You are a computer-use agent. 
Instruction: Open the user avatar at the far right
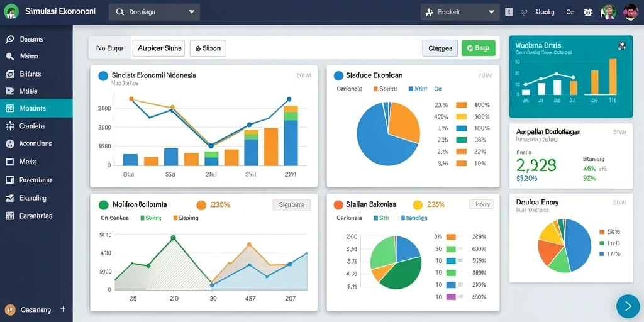pyautogui.click(x=630, y=13)
